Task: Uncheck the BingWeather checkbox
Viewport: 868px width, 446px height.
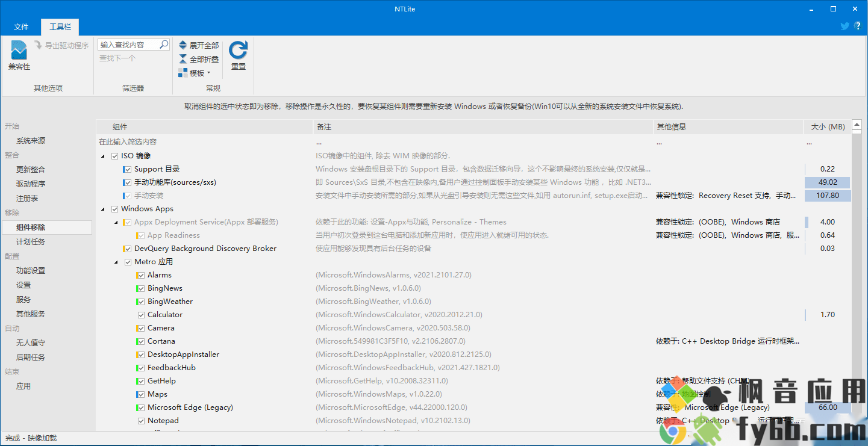Action: 141,302
